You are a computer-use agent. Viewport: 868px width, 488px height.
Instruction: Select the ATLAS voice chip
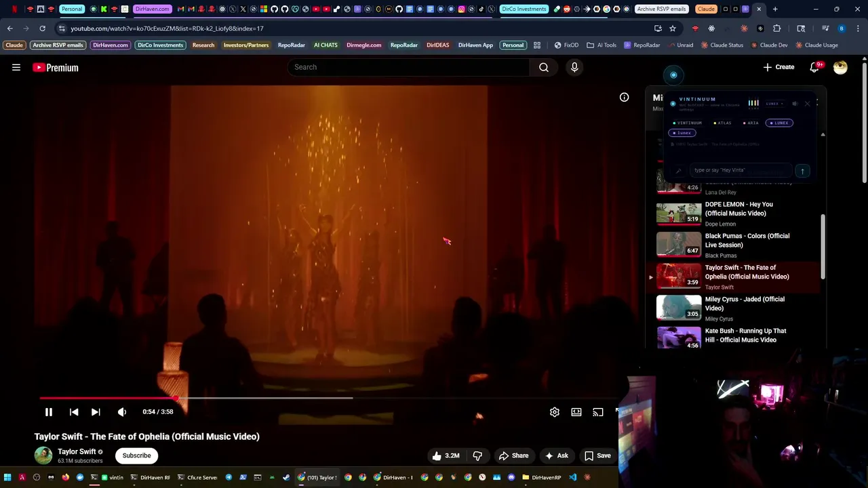[x=723, y=123]
